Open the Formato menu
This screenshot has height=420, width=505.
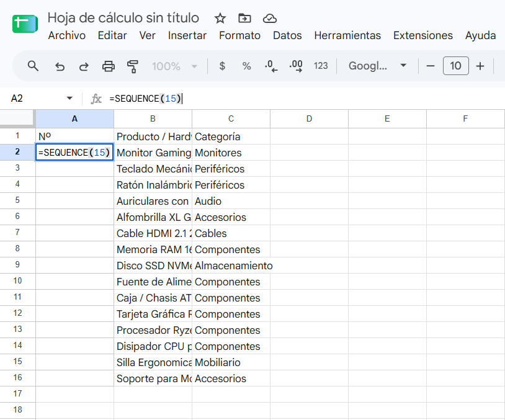[239, 35]
